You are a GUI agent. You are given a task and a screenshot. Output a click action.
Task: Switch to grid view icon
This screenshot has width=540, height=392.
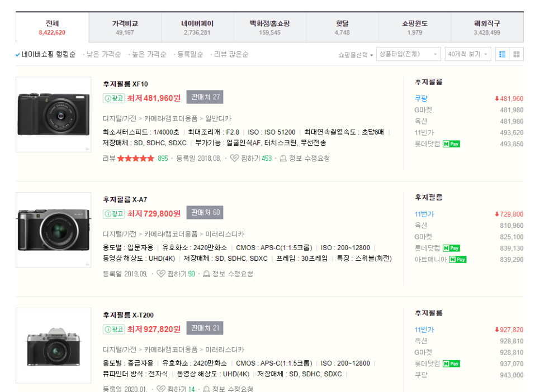pyautogui.click(x=516, y=54)
